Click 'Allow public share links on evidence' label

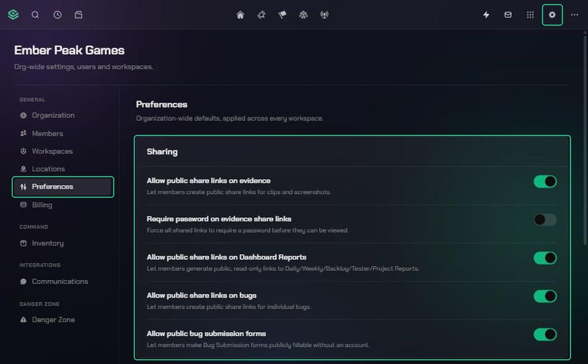(209, 181)
